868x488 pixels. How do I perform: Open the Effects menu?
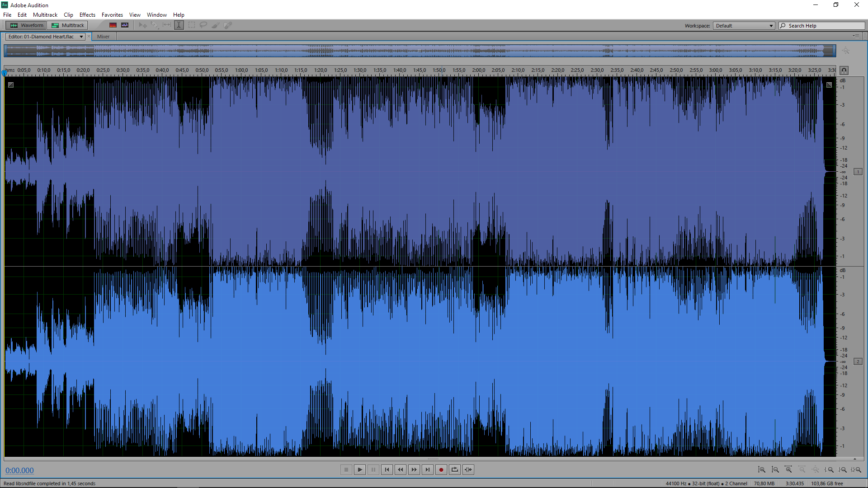[x=87, y=15]
